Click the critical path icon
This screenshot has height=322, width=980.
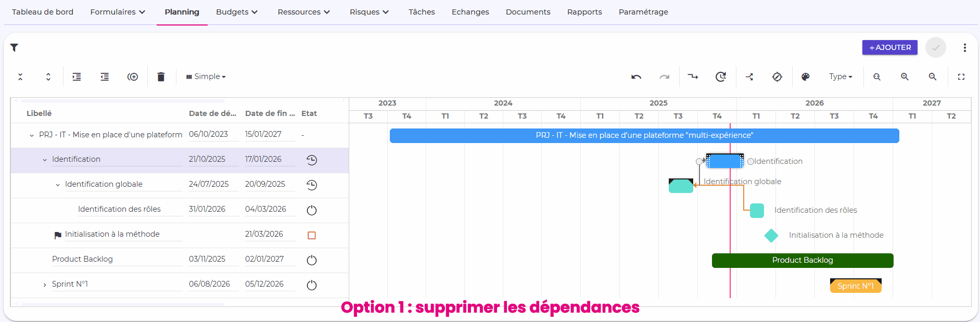749,77
